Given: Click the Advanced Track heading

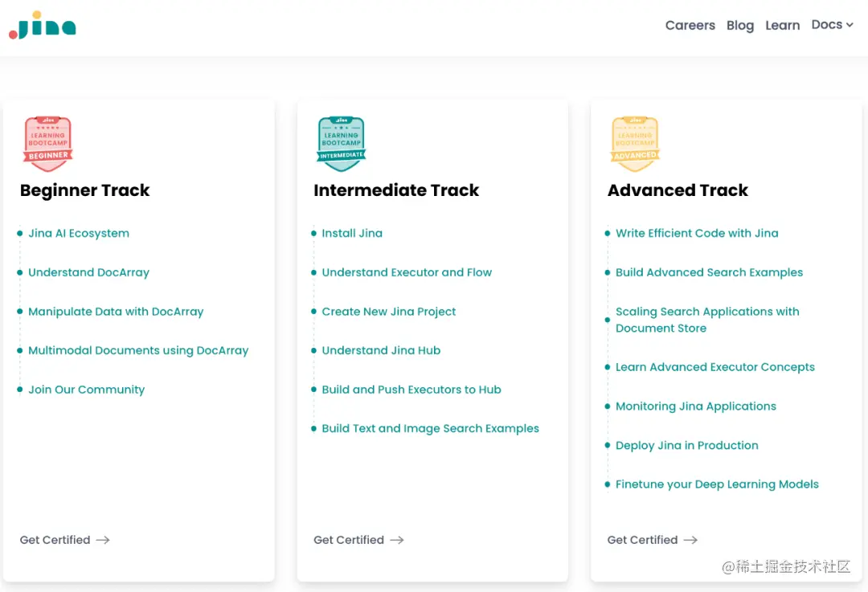Looking at the screenshot, I should click(x=678, y=190).
